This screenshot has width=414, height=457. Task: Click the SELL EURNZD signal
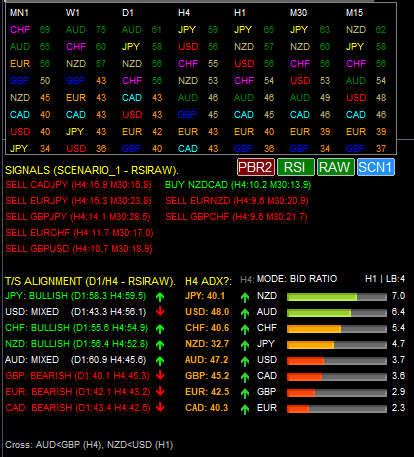point(237,201)
